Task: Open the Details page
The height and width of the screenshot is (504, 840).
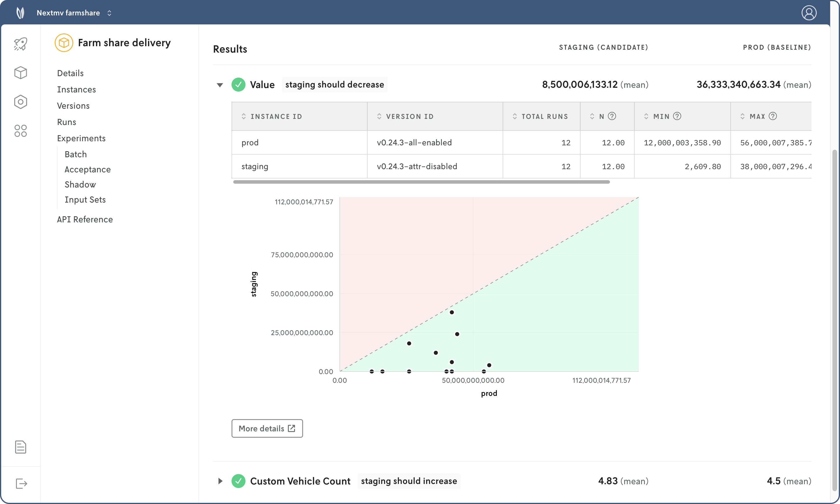Action: point(70,73)
